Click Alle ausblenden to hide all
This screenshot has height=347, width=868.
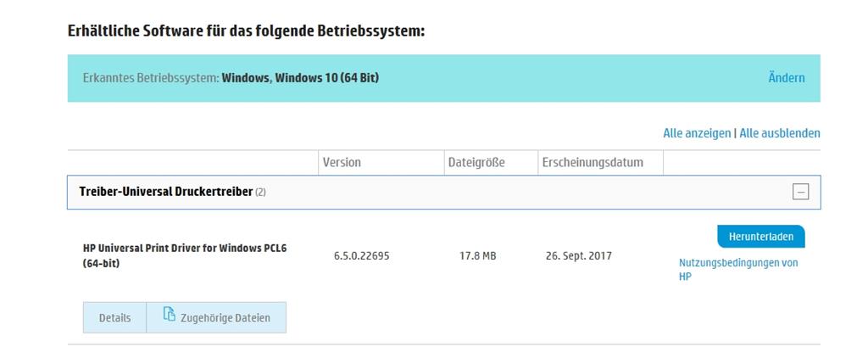click(780, 133)
